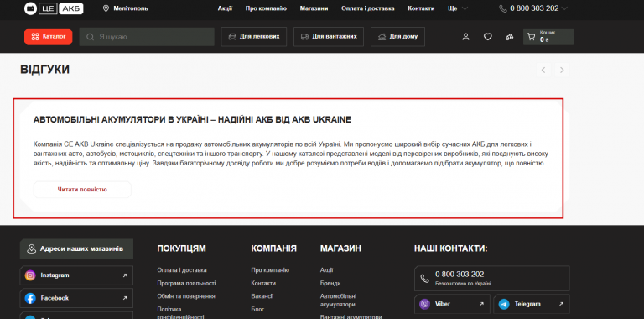Click the Viber logo icon

pos(424,304)
